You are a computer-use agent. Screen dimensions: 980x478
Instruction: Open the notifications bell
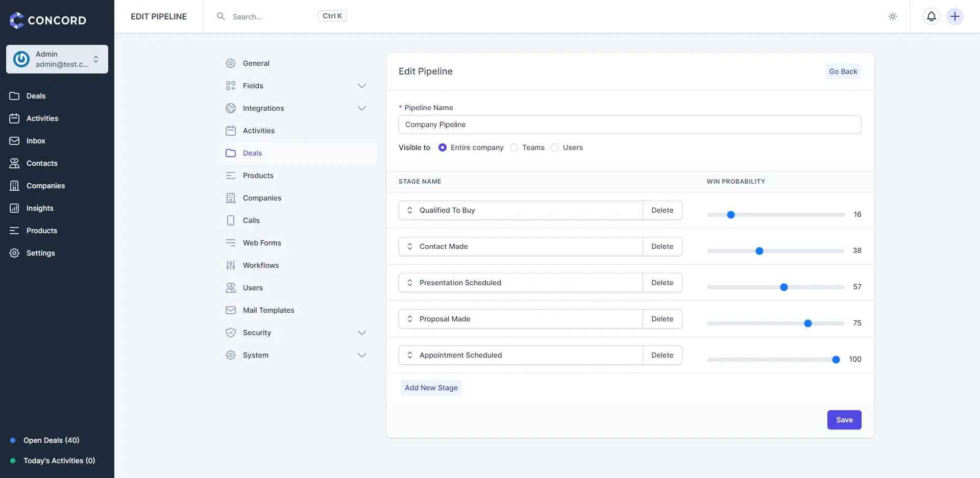[x=932, y=16]
